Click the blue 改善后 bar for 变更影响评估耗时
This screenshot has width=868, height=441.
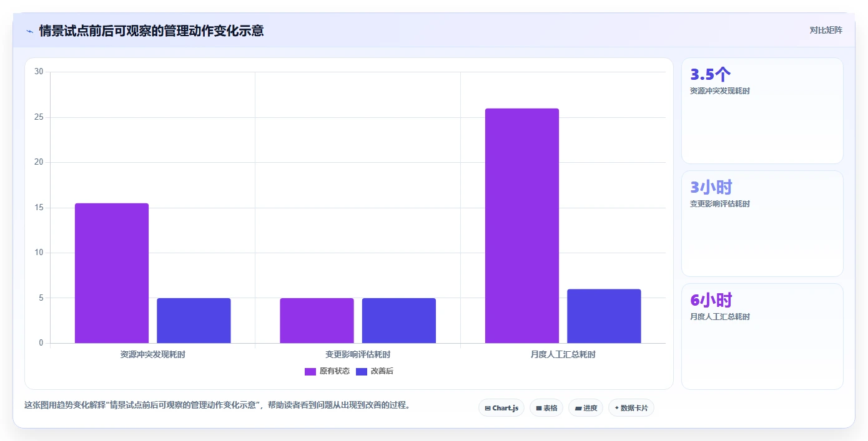coord(399,321)
